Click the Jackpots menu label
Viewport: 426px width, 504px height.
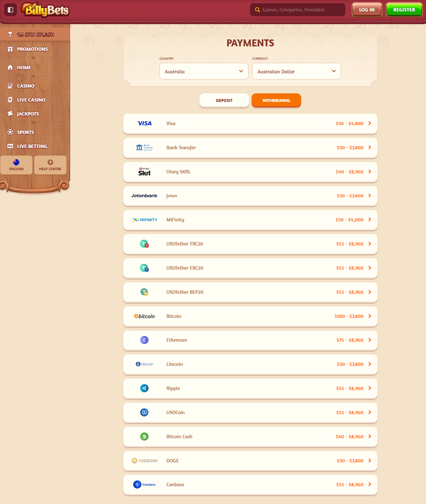pos(28,114)
